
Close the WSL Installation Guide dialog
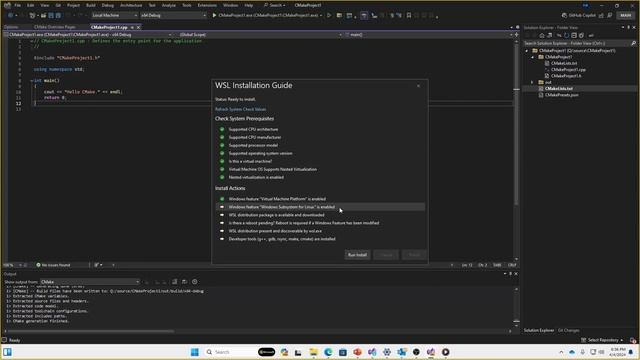(418, 86)
